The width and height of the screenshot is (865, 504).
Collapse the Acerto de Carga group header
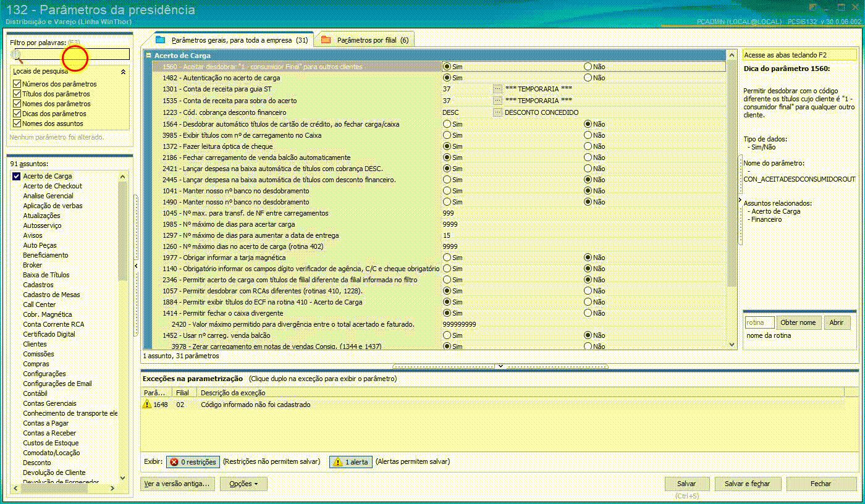coord(149,56)
